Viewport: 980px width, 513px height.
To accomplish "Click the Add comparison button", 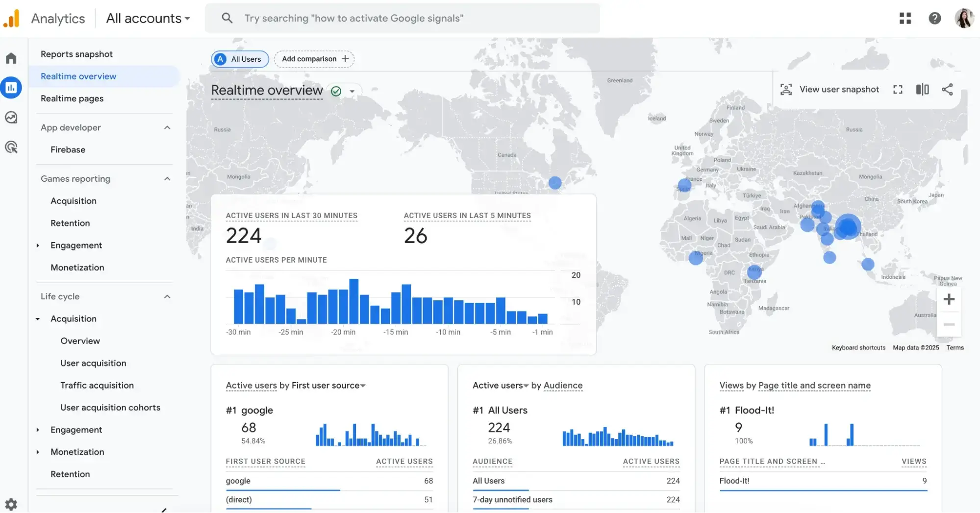I will (x=314, y=59).
